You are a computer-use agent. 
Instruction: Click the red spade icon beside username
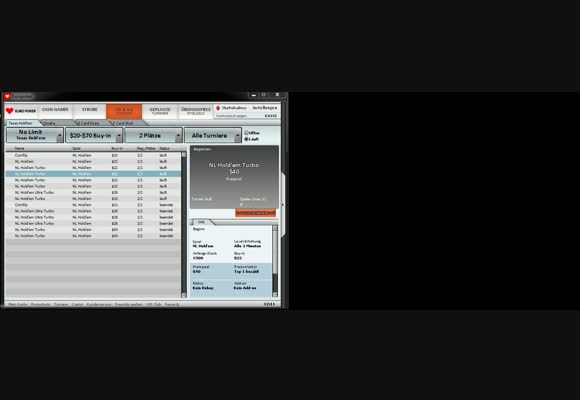click(x=218, y=108)
